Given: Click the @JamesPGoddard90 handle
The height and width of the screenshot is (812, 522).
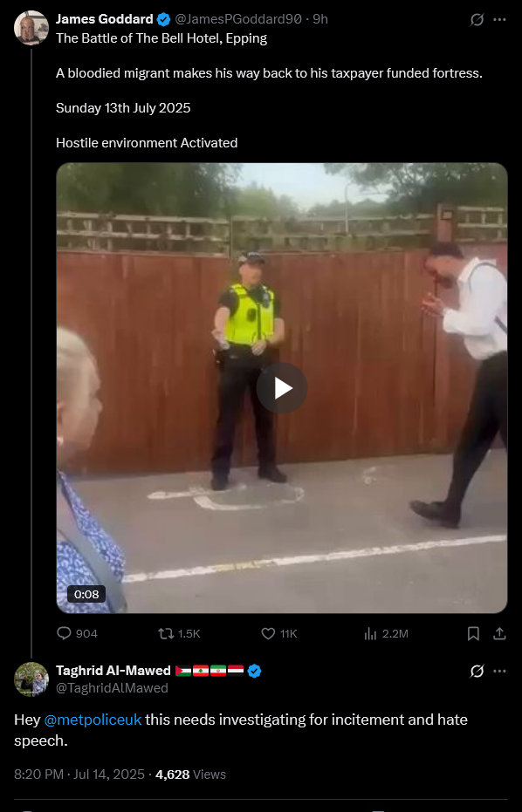Looking at the screenshot, I should click(238, 19).
